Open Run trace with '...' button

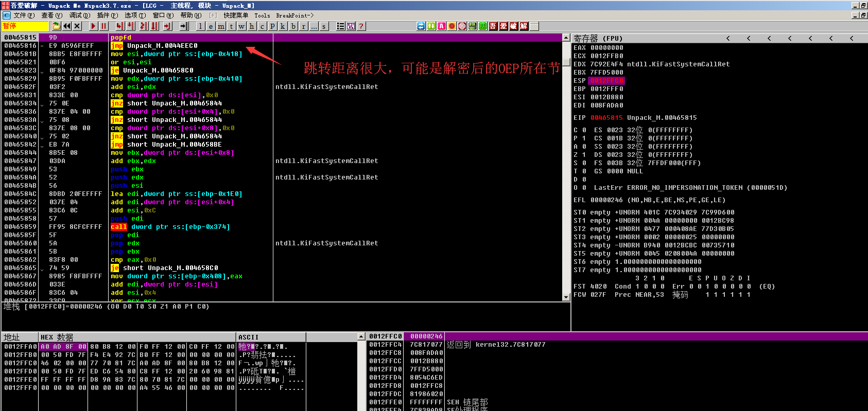click(x=314, y=26)
